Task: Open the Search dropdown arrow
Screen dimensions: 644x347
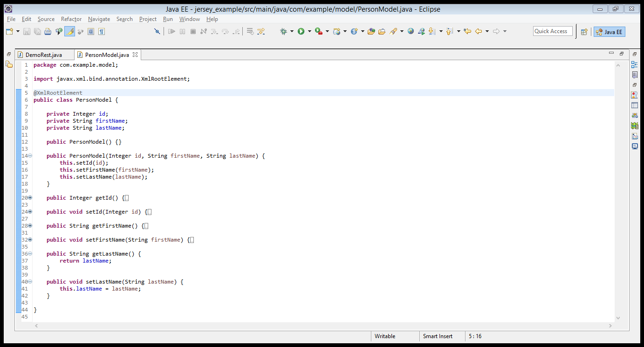Action: (402, 31)
